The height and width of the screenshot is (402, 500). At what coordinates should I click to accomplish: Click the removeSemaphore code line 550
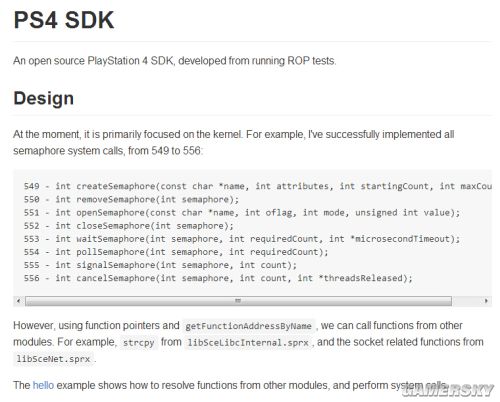pyautogui.click(x=131, y=200)
